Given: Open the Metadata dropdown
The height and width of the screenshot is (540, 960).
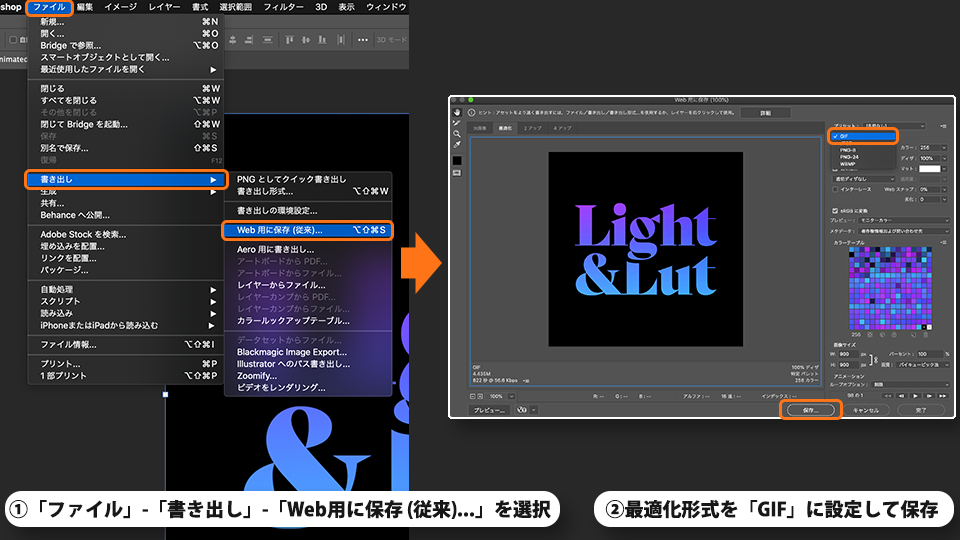Looking at the screenshot, I should tap(904, 231).
